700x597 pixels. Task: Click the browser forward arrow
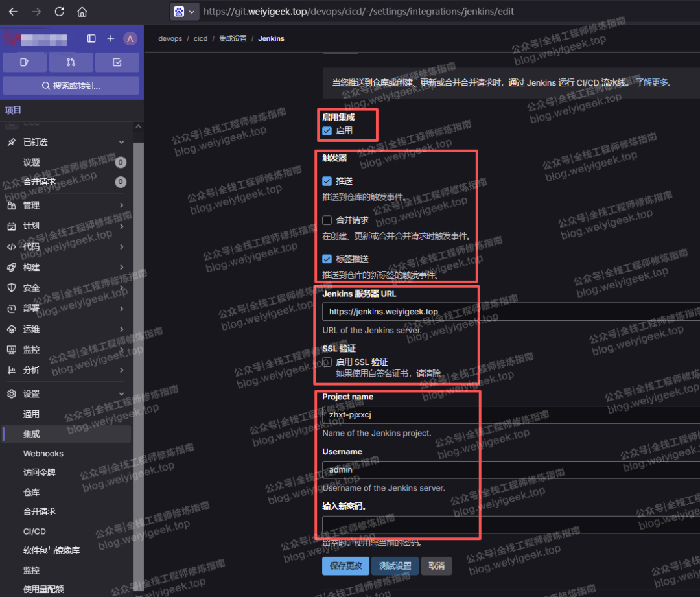pos(36,12)
